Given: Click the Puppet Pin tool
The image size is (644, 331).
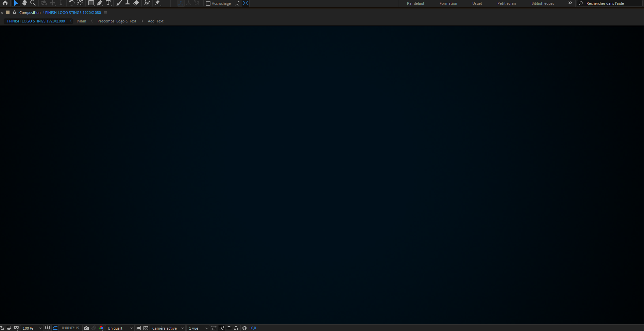Looking at the screenshot, I should pos(157,3).
